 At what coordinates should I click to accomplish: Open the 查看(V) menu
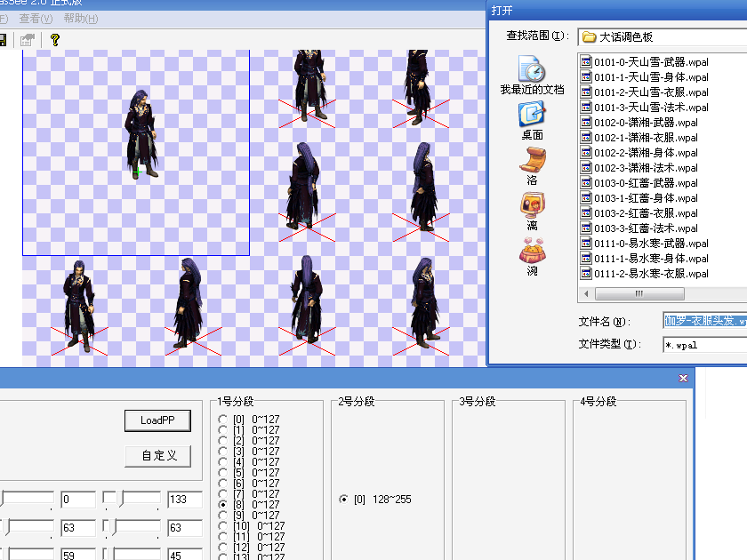36,19
